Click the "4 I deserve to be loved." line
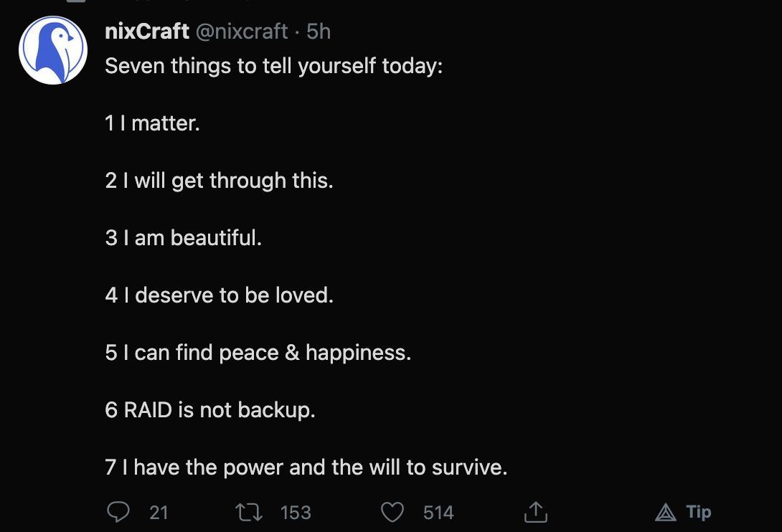 (x=219, y=295)
